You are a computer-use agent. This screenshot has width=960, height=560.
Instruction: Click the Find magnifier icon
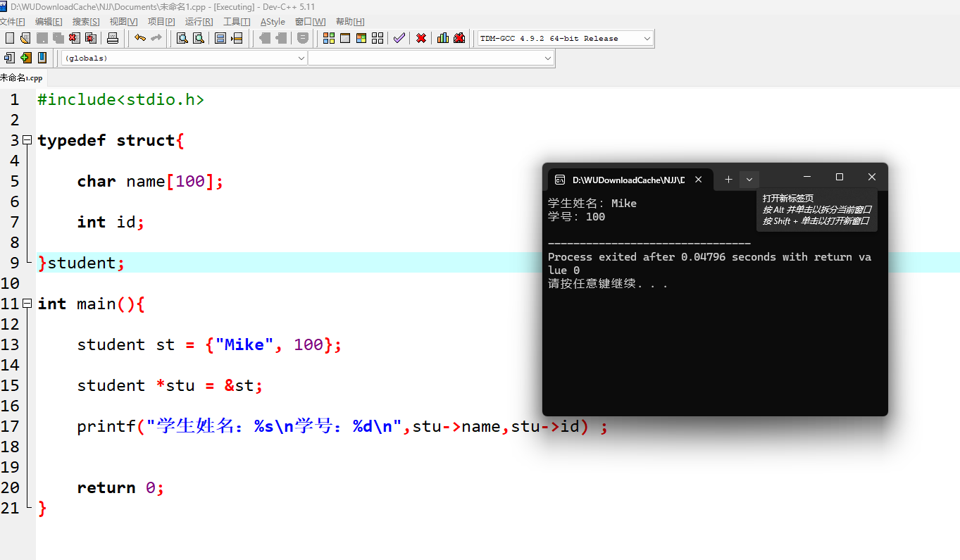pyautogui.click(x=182, y=38)
